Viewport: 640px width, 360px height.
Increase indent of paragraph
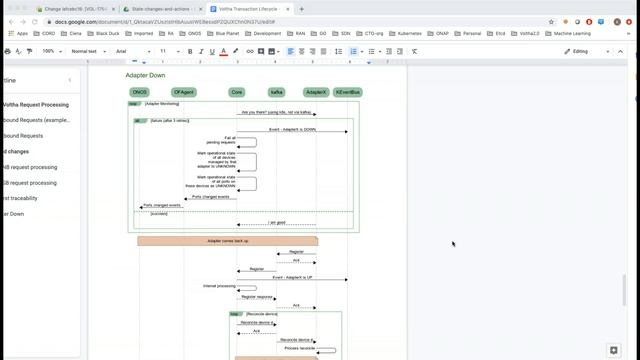400,51
